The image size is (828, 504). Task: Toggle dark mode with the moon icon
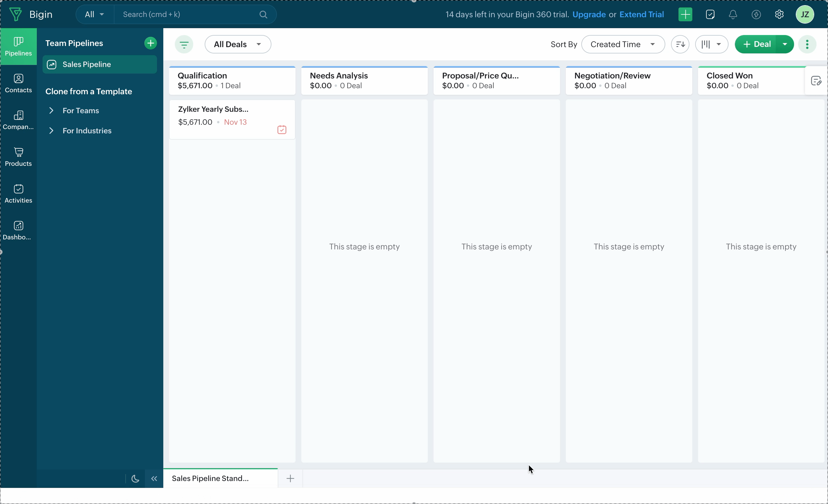tap(135, 478)
